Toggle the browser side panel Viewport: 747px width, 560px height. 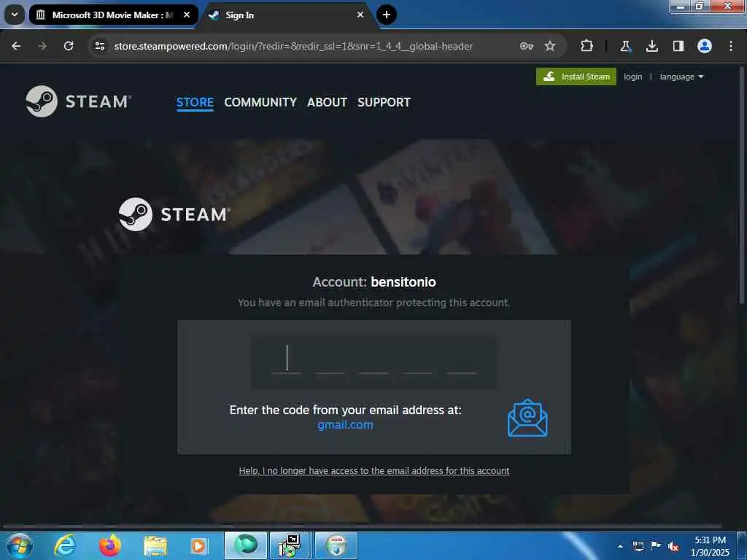click(x=678, y=46)
